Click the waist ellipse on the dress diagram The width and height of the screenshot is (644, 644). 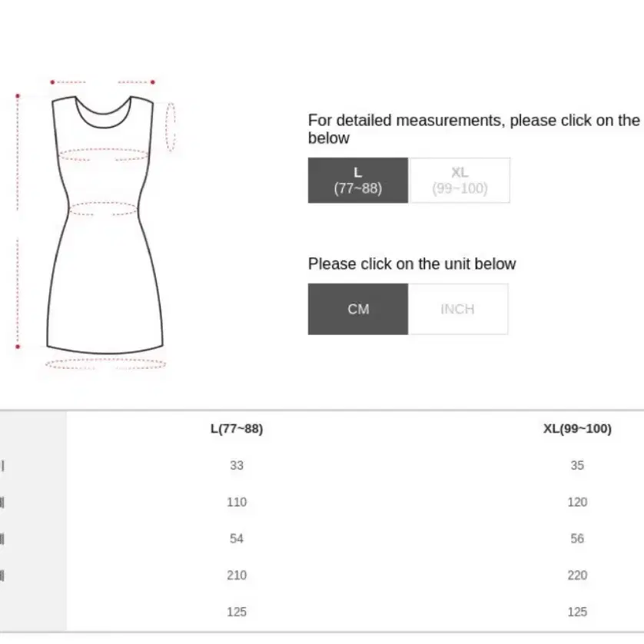[103, 208]
